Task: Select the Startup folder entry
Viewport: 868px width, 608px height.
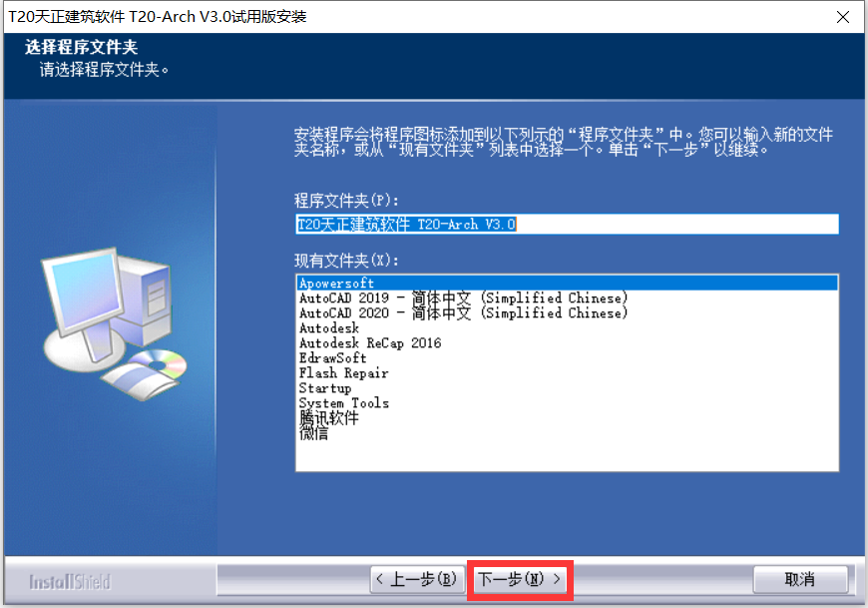Action: click(x=567, y=387)
